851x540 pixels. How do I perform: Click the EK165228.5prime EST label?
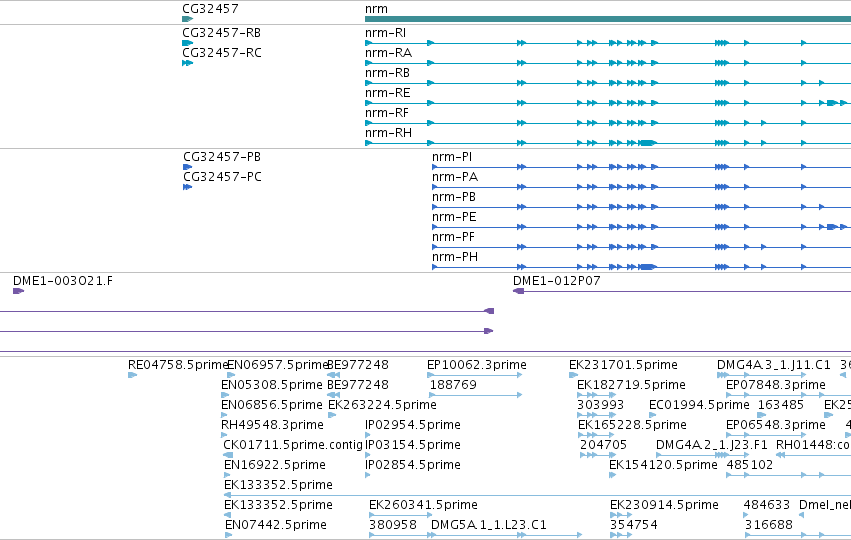coord(632,425)
